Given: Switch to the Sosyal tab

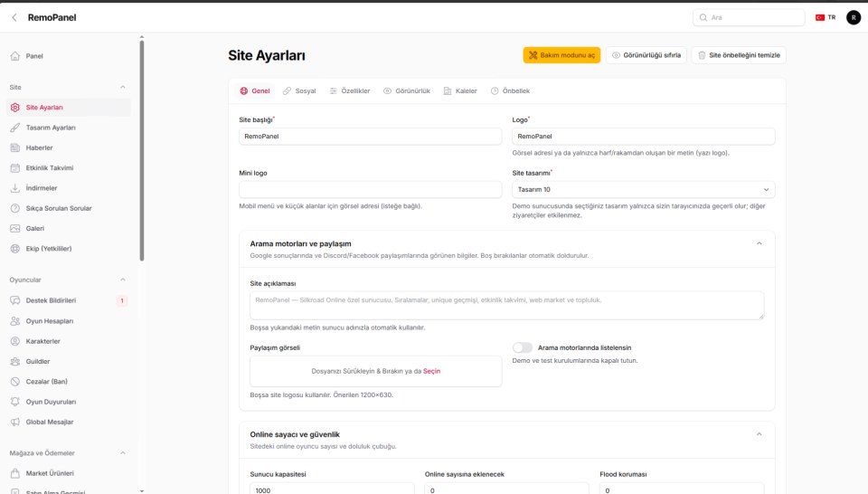Looking at the screenshot, I should coord(299,90).
